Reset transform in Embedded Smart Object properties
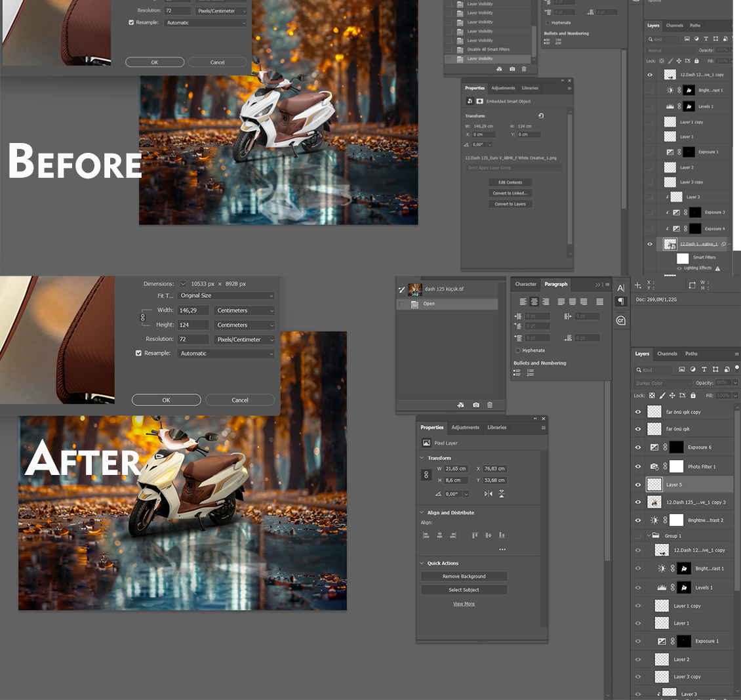 [541, 115]
